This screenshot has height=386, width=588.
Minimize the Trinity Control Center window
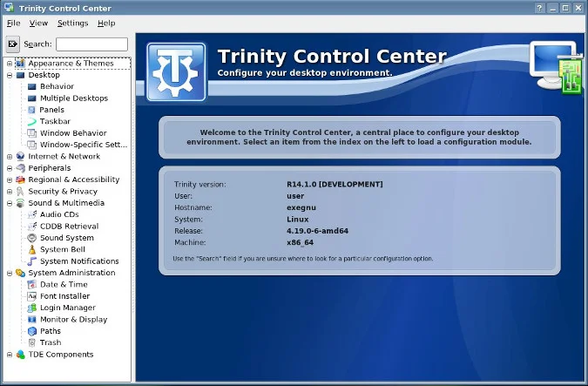point(553,8)
